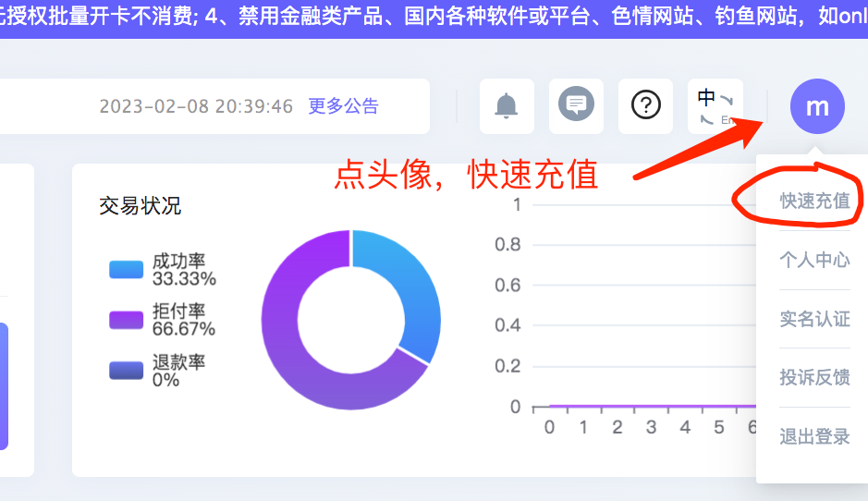Click the 0.8 label on chart axis
Viewport: 868px width, 501px height.
[507, 245]
